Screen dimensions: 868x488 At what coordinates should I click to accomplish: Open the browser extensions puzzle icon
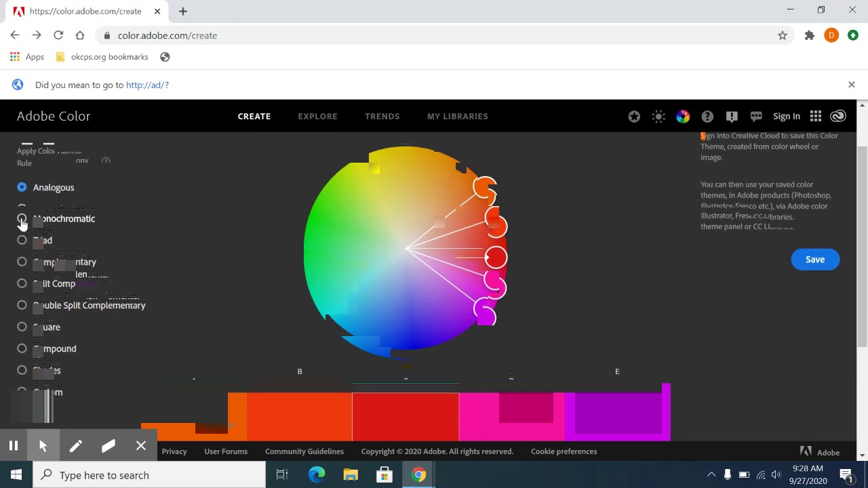810,35
